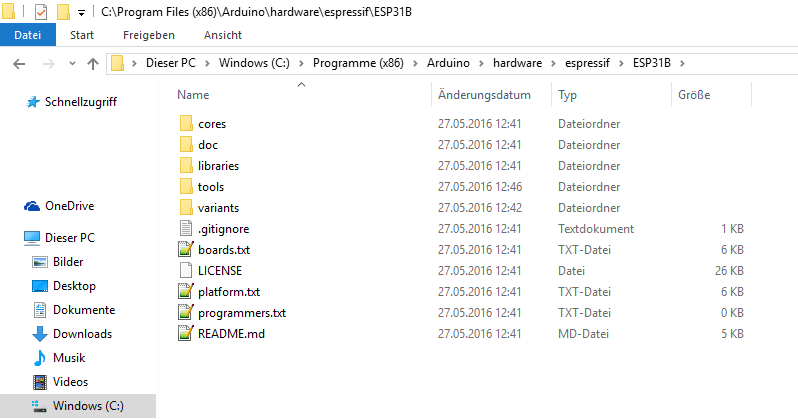This screenshot has height=419, width=798.
Task: Click the LICENSE file icon
Action: click(186, 270)
